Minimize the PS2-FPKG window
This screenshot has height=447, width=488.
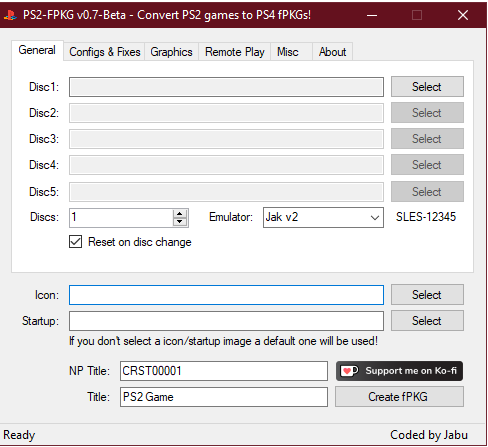tap(372, 15)
